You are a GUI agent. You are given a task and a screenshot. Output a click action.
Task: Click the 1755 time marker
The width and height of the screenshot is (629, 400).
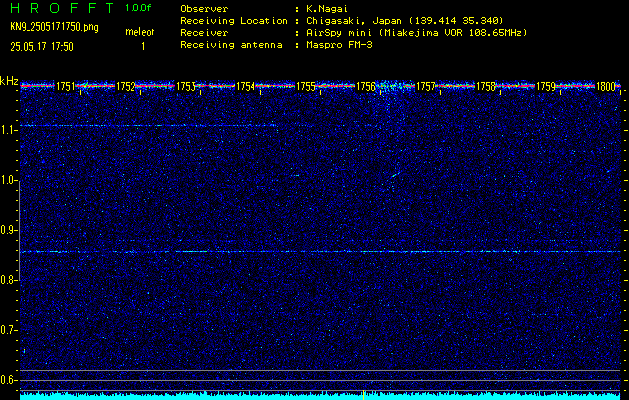point(306,86)
